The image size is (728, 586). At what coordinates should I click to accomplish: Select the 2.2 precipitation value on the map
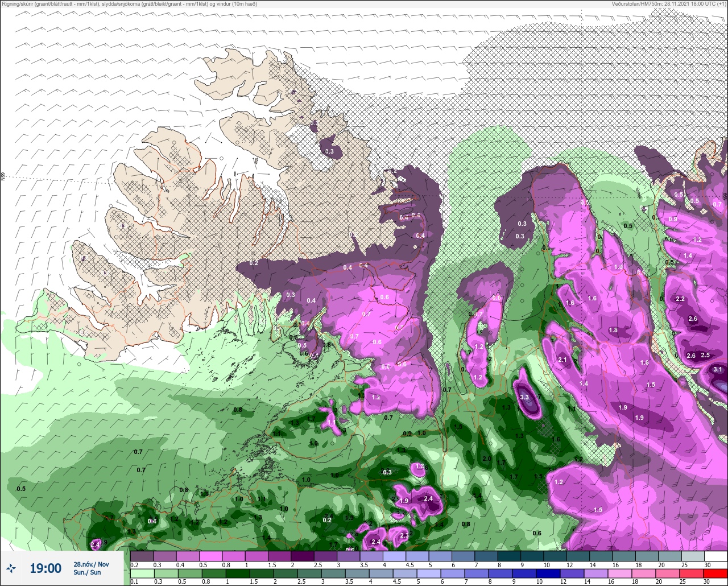tap(680, 299)
